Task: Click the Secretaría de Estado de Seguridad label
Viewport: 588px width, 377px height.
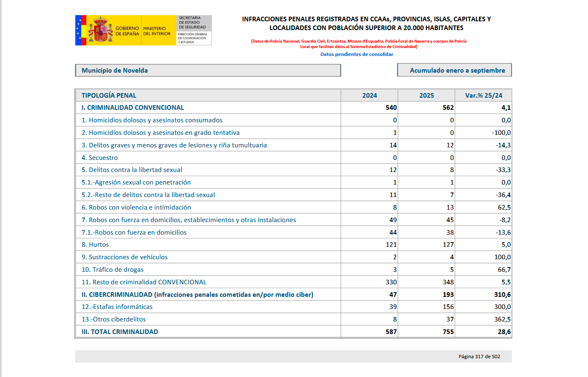Action: [x=192, y=23]
